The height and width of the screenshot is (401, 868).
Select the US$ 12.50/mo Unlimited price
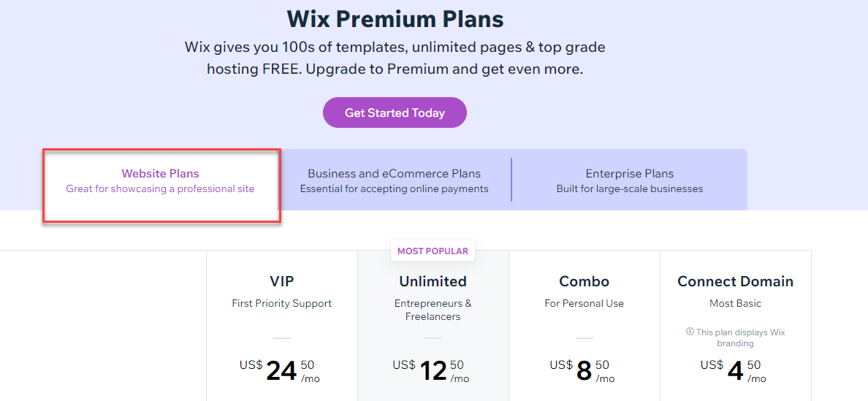coord(433,370)
